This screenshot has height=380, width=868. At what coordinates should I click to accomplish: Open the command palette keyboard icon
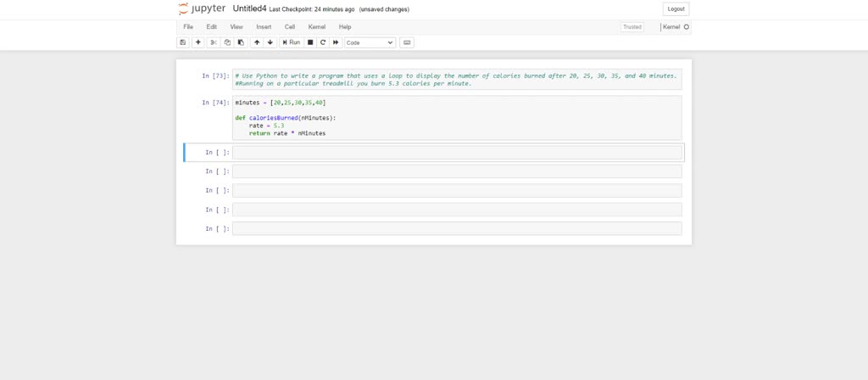[407, 42]
